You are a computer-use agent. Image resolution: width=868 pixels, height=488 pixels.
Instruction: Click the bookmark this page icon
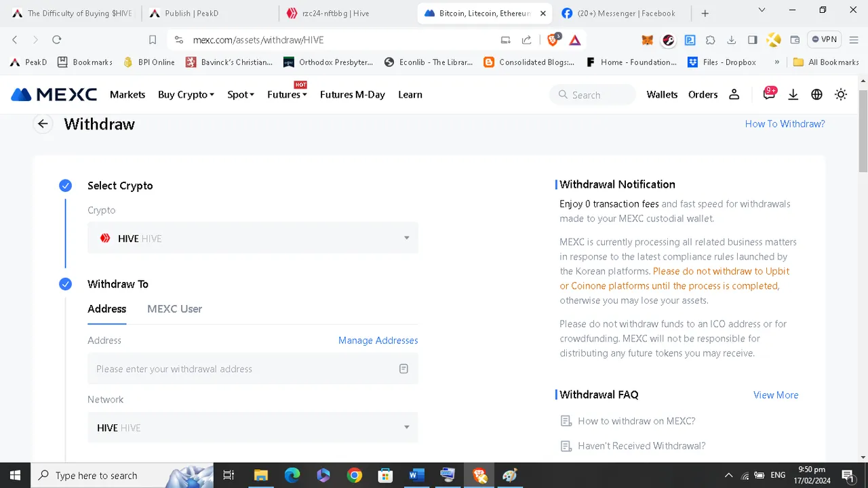(x=153, y=40)
